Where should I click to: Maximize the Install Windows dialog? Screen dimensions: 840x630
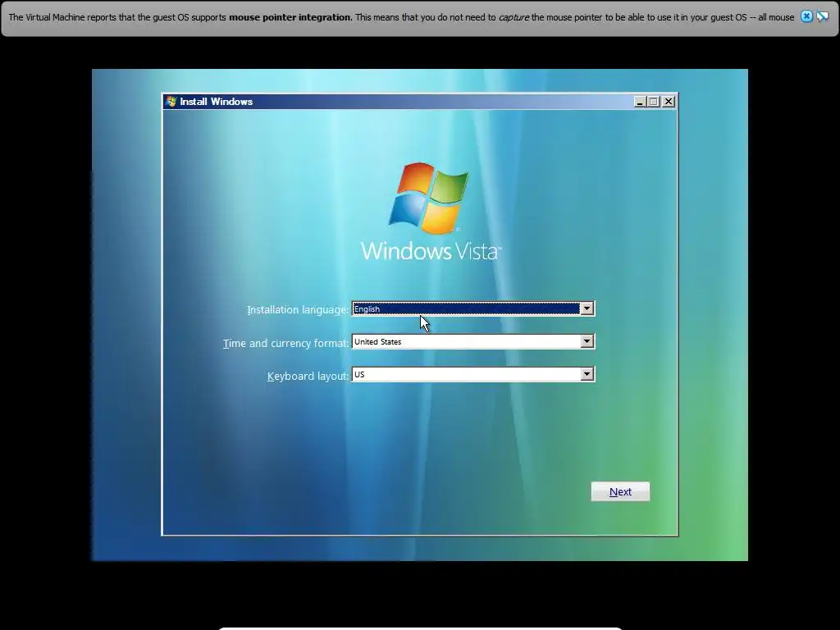(654, 101)
